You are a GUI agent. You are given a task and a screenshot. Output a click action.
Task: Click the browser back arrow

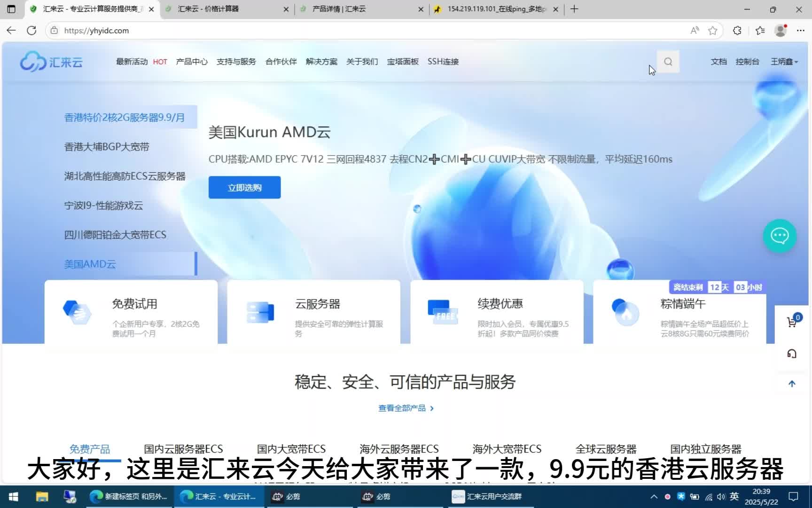pos(11,31)
